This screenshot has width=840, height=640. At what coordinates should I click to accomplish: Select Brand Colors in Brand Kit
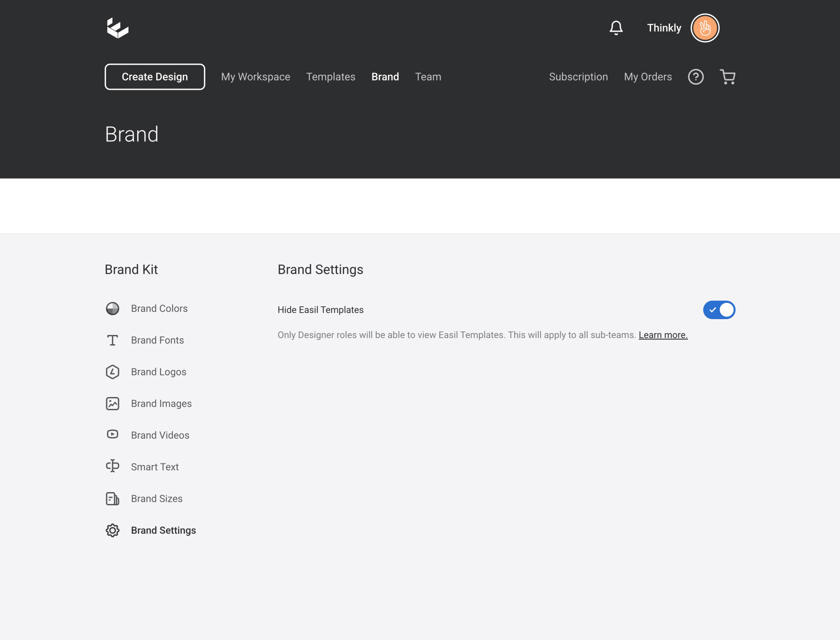[x=159, y=309]
